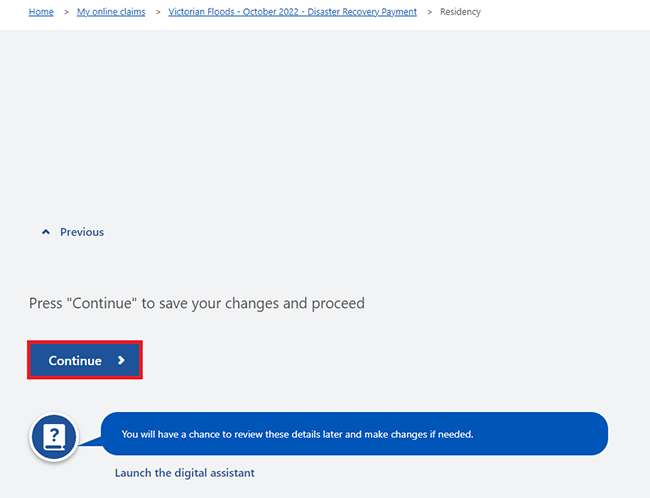Viewport: 650px width, 498px height.
Task: Click the separator after My online claims
Action: 158,12
